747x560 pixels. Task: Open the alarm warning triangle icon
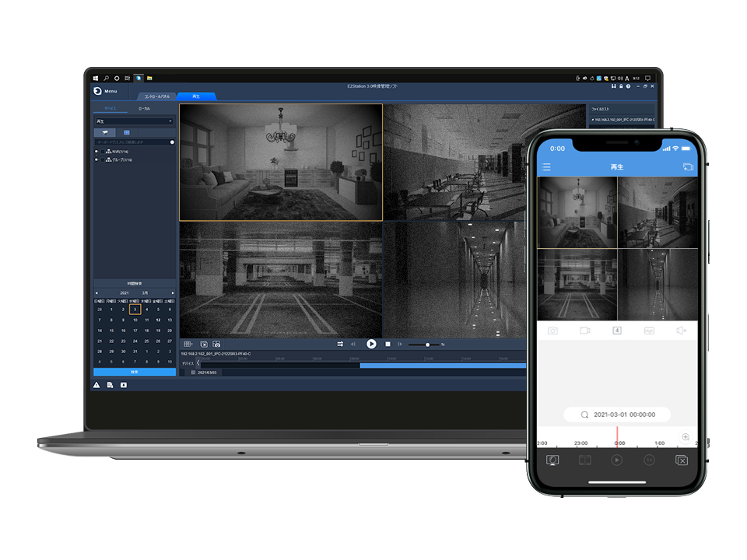[x=96, y=385]
